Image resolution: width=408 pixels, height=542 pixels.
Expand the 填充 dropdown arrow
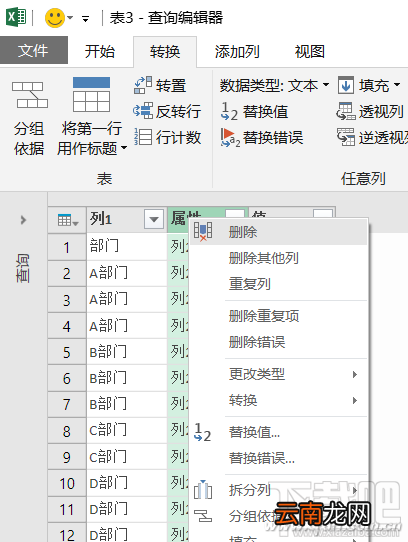point(397,84)
